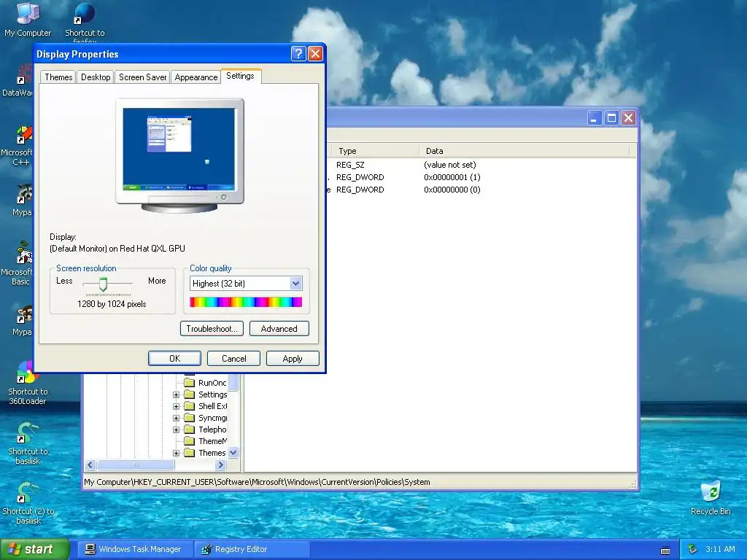The width and height of the screenshot is (747, 560).
Task: Click the RunOnc folder icon in registry tree
Action: click(190, 383)
